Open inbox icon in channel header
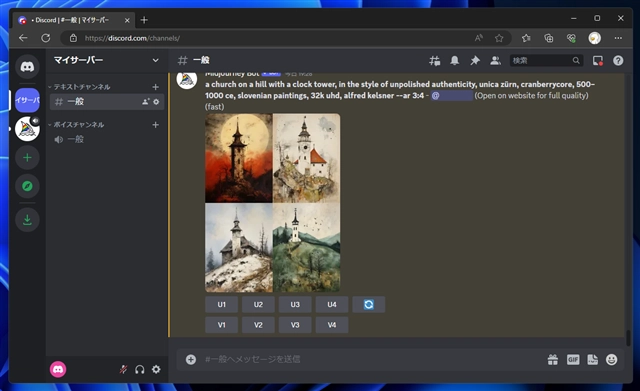This screenshot has width=640, height=391. (x=598, y=61)
